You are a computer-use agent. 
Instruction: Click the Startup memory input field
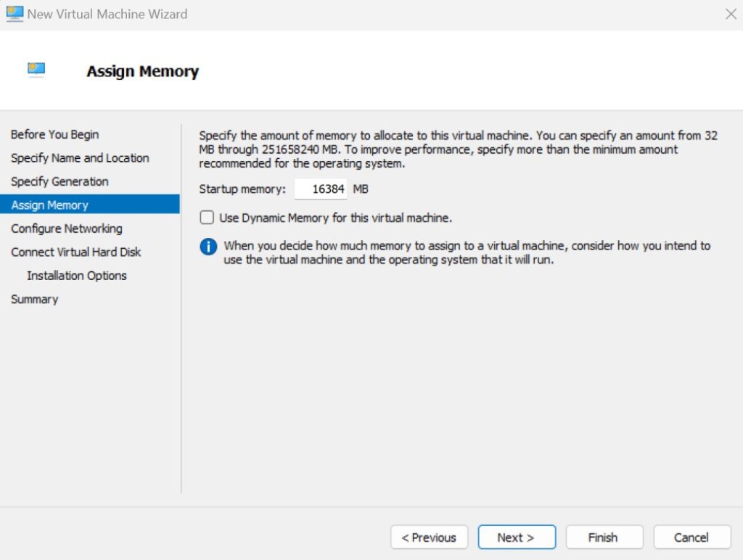pyautogui.click(x=321, y=189)
